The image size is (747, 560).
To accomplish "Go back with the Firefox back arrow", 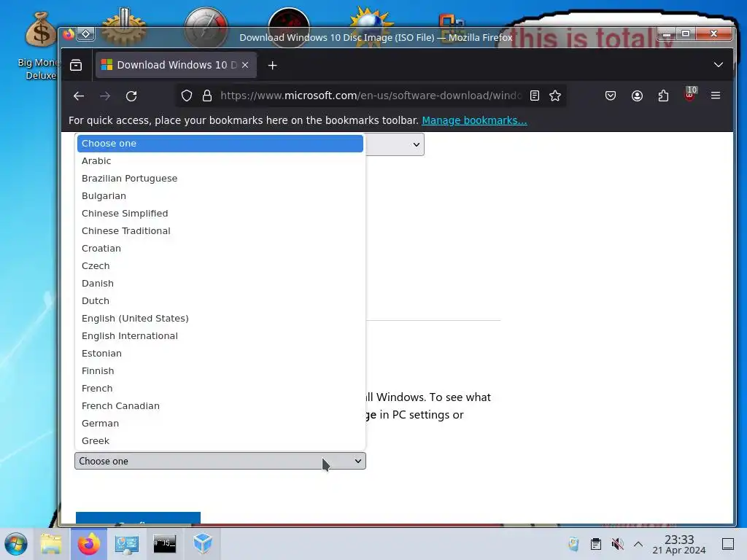I will tap(79, 96).
